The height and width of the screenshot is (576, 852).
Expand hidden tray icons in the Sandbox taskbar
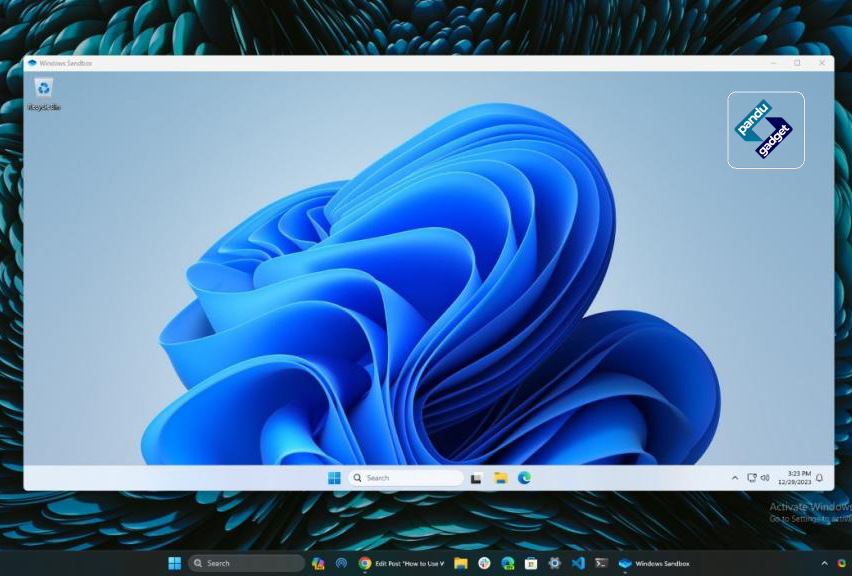point(735,478)
